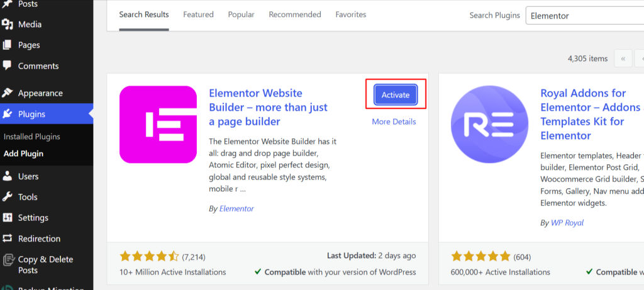Click the Pages icon in sidebar
This screenshot has height=290, width=644.
(7, 45)
